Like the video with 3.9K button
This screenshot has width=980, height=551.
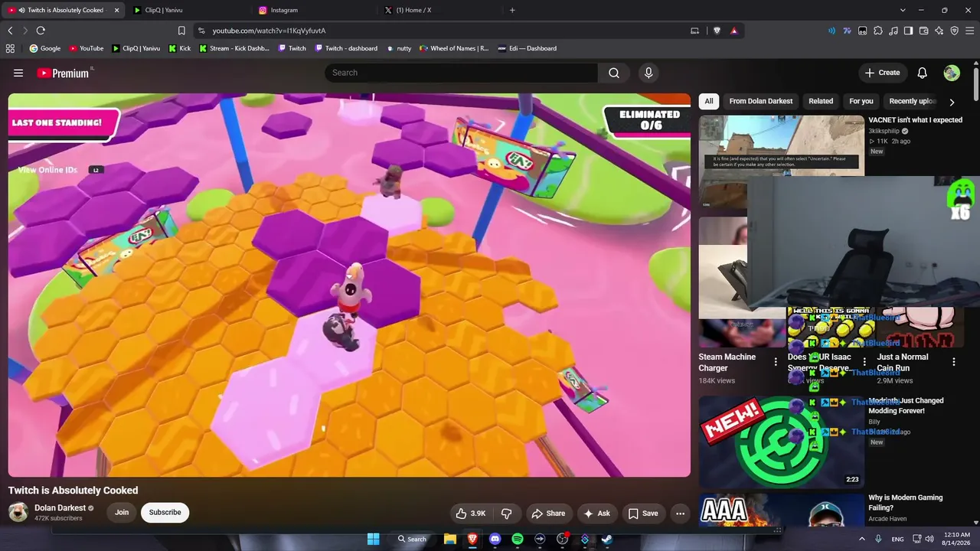(471, 514)
